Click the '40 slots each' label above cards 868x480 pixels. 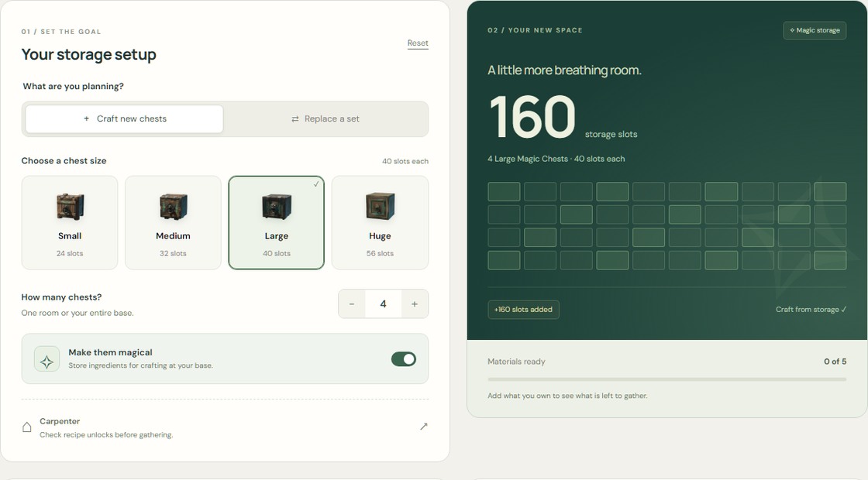405,162
